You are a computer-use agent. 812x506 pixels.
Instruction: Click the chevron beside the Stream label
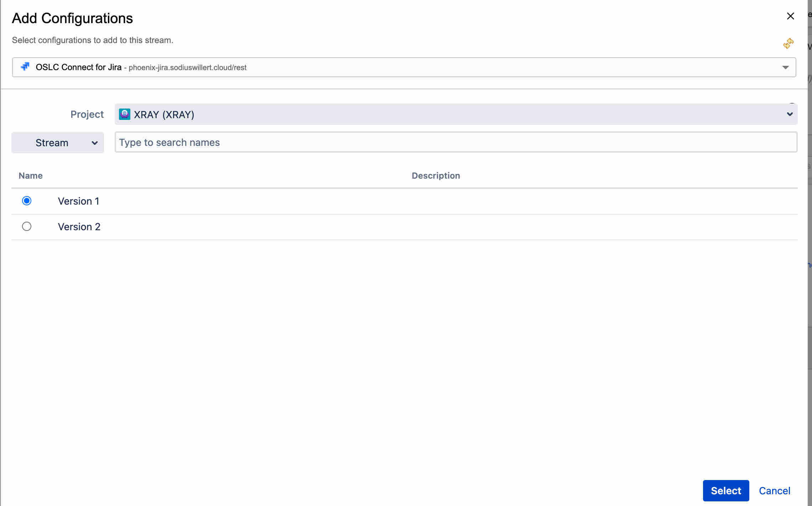95,143
